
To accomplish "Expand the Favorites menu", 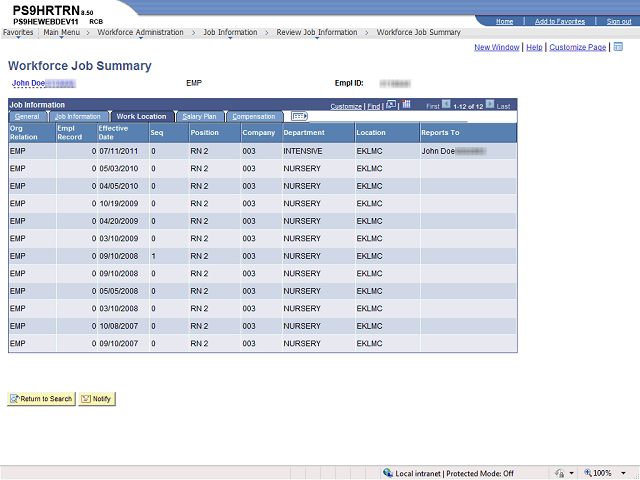I will [18, 33].
